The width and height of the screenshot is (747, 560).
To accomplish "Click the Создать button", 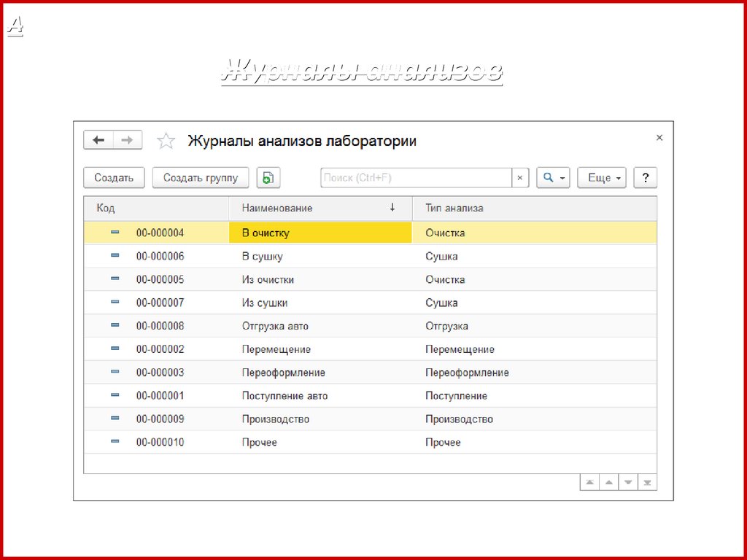I will click(114, 178).
